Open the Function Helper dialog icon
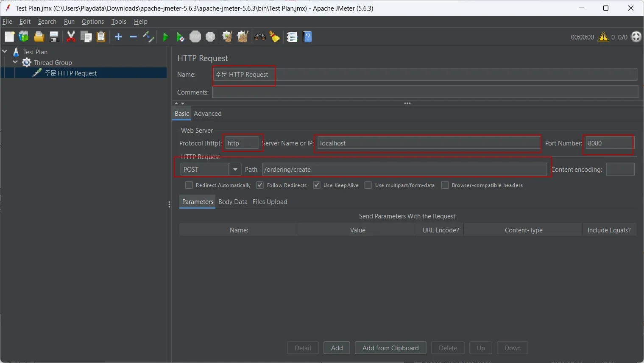 292,37
